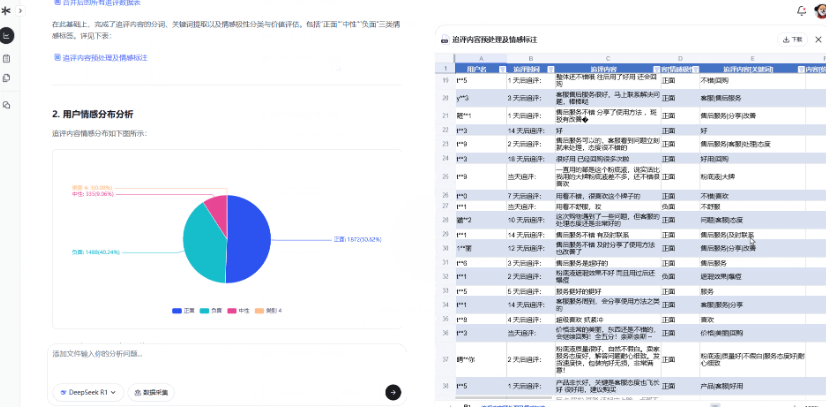Toggle 类别 4 legend orange swatch
826x409 pixels.
pyautogui.click(x=260, y=311)
